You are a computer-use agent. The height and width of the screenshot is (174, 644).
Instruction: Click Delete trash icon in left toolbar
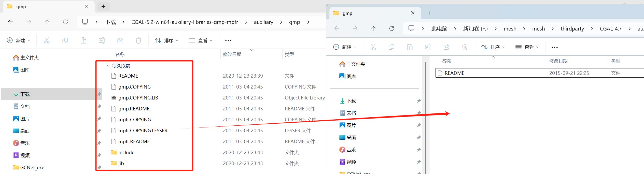coord(138,40)
